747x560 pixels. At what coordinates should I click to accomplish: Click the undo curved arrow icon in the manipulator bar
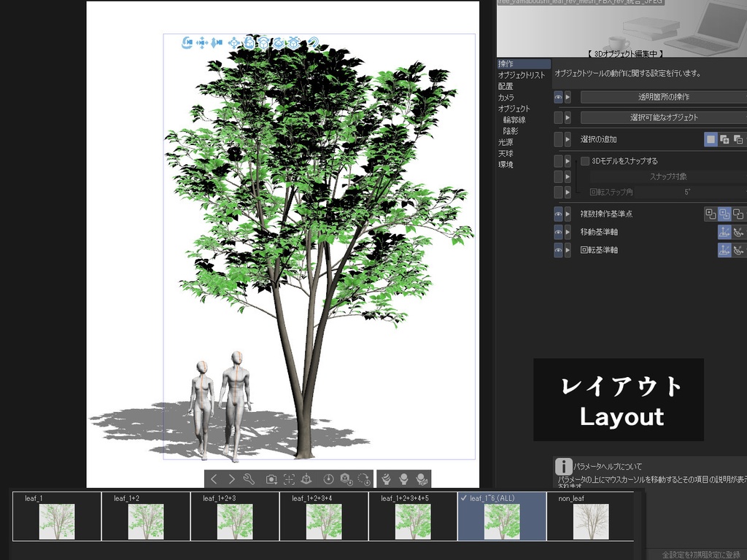[x=312, y=42]
